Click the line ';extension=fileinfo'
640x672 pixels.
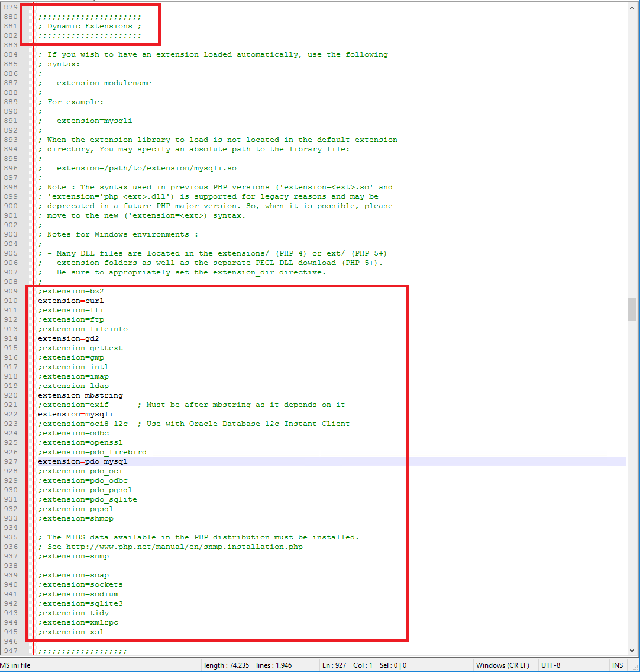[83, 329]
